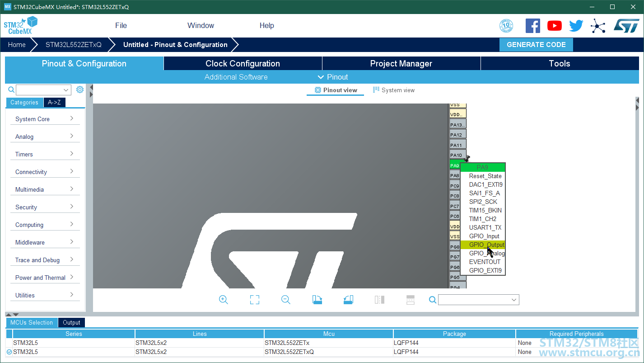The height and width of the screenshot is (363, 644).
Task: Open Additional Software
Action: (x=236, y=77)
